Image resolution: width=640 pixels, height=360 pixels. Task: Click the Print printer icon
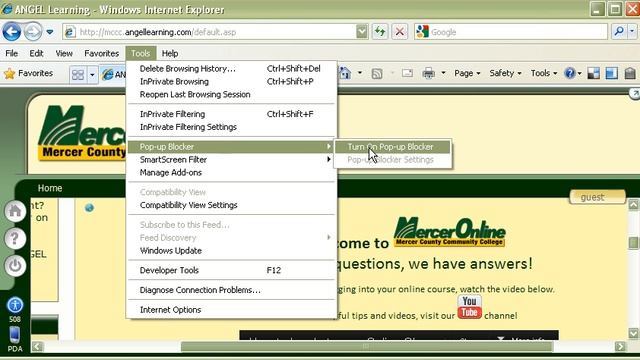click(429, 73)
